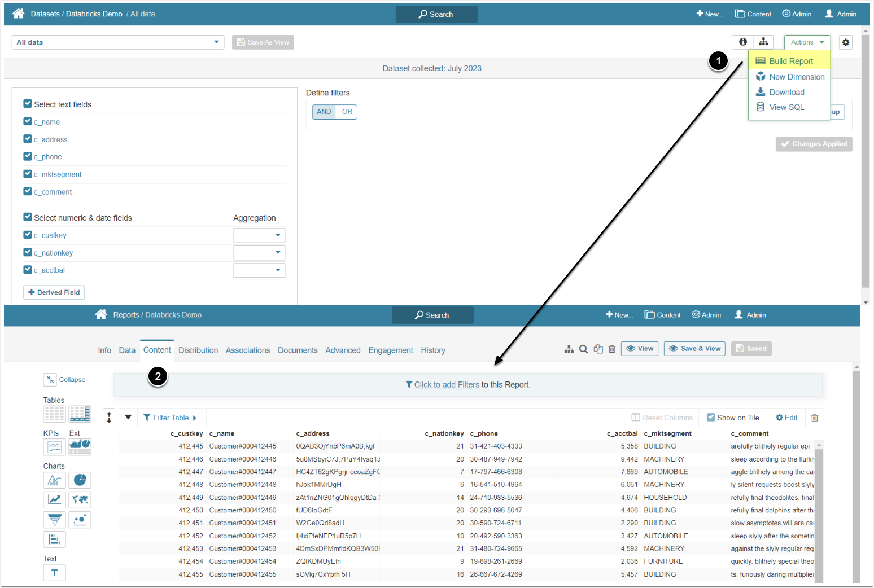Click Search in the Reports header

[432, 315]
